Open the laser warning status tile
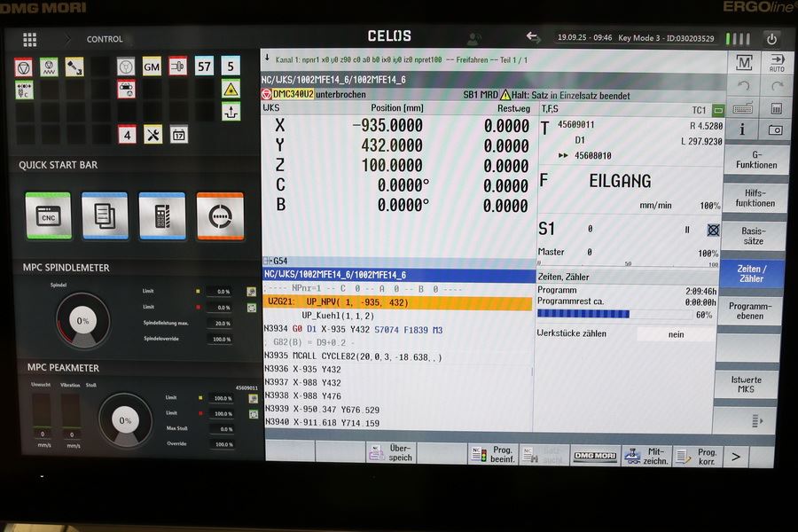 (231, 90)
